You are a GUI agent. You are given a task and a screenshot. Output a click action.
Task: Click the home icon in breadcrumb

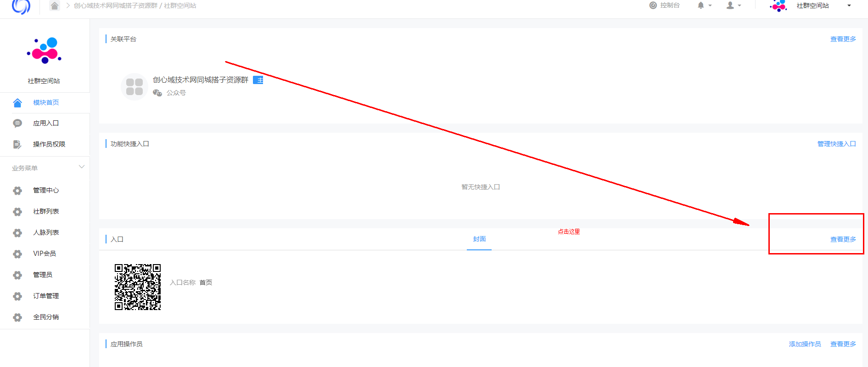tap(55, 6)
